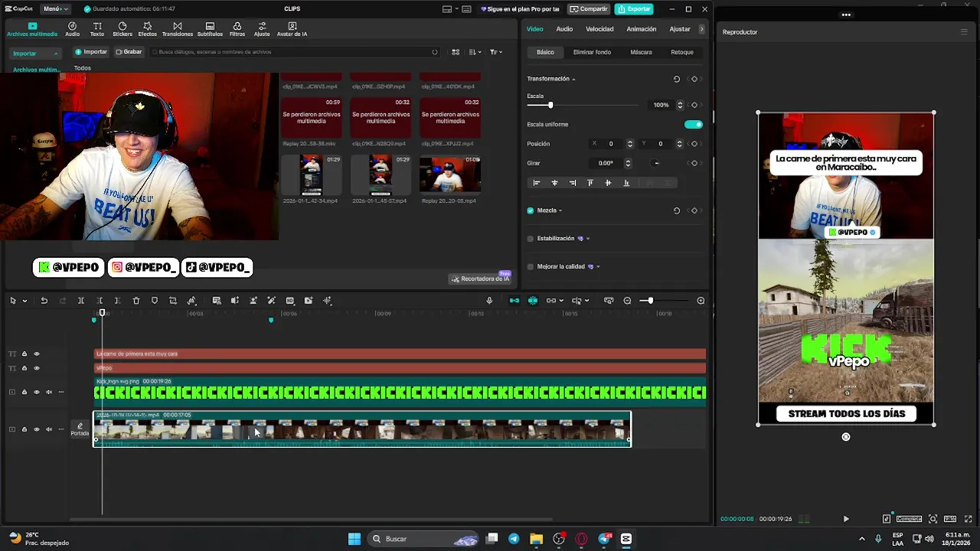Collapse the Transformación section
980x551 pixels.
coord(573,79)
